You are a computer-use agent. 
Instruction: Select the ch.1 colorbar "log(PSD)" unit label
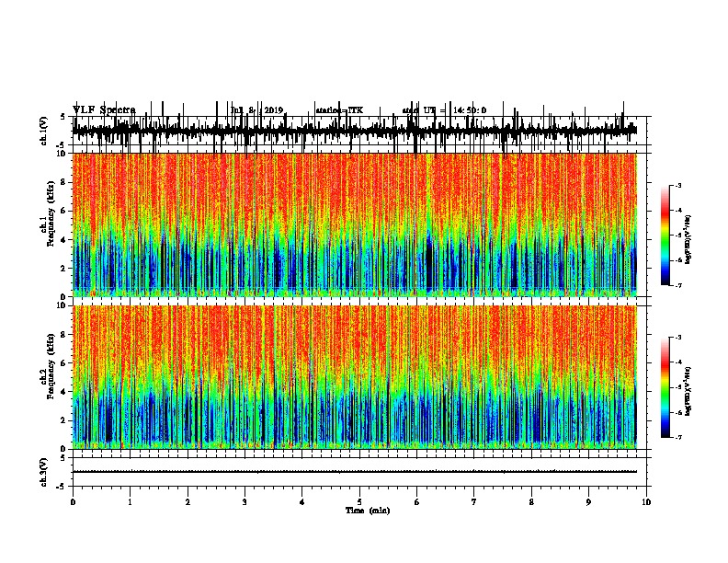click(x=688, y=239)
